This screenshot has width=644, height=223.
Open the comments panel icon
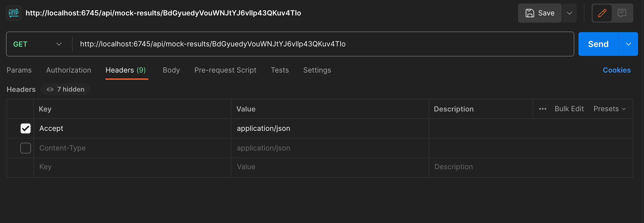point(622,13)
